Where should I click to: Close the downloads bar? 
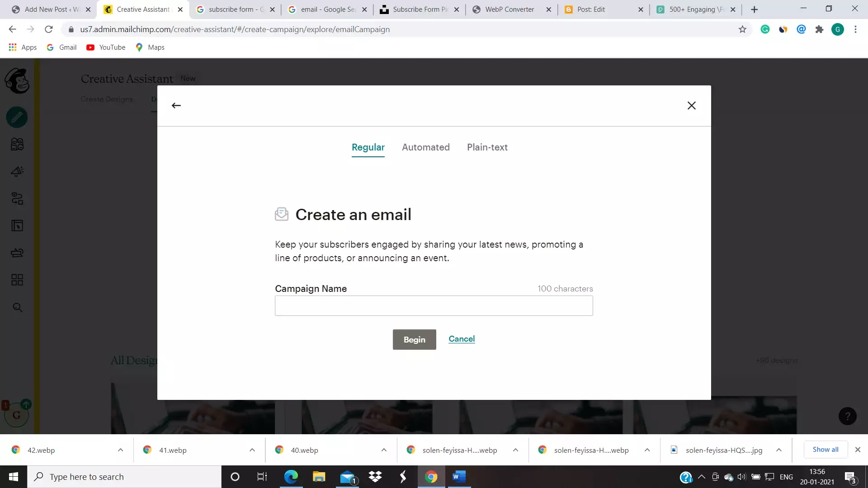point(858,450)
